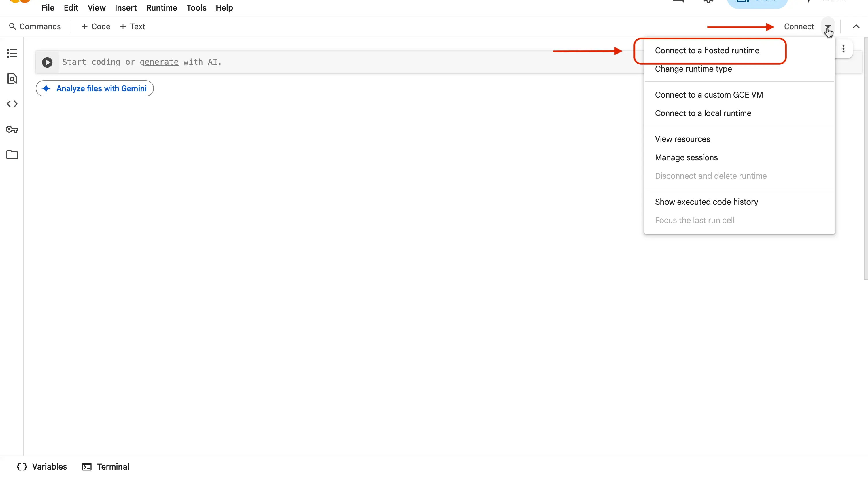Open the Edit menu
The width and height of the screenshot is (868, 477).
point(71,8)
